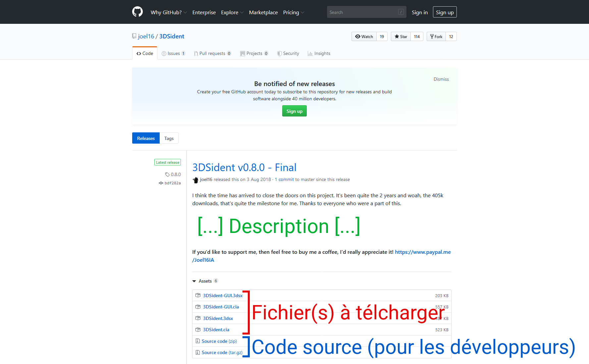Download 3DSident.3dsx file
The width and height of the screenshot is (589, 364).
pos(218,318)
